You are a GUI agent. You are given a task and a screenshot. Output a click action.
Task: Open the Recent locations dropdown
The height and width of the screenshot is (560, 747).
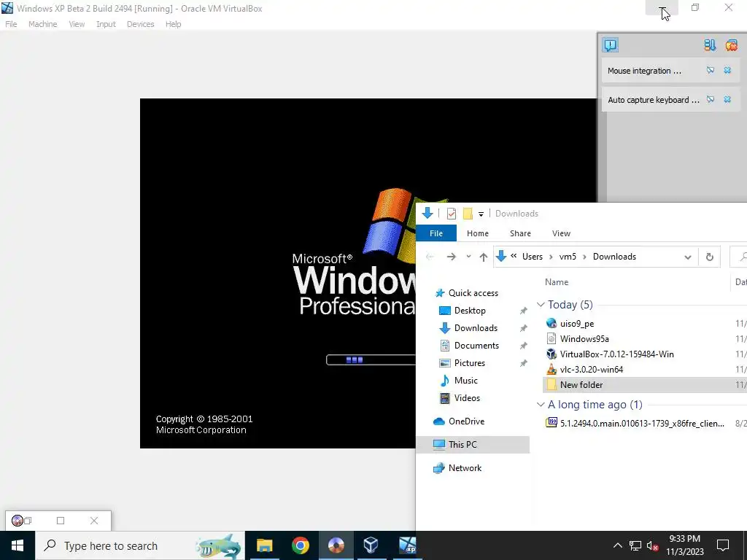coord(468,257)
